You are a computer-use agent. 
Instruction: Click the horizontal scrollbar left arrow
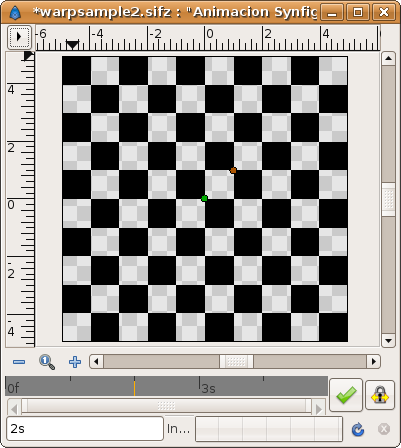pos(96,361)
